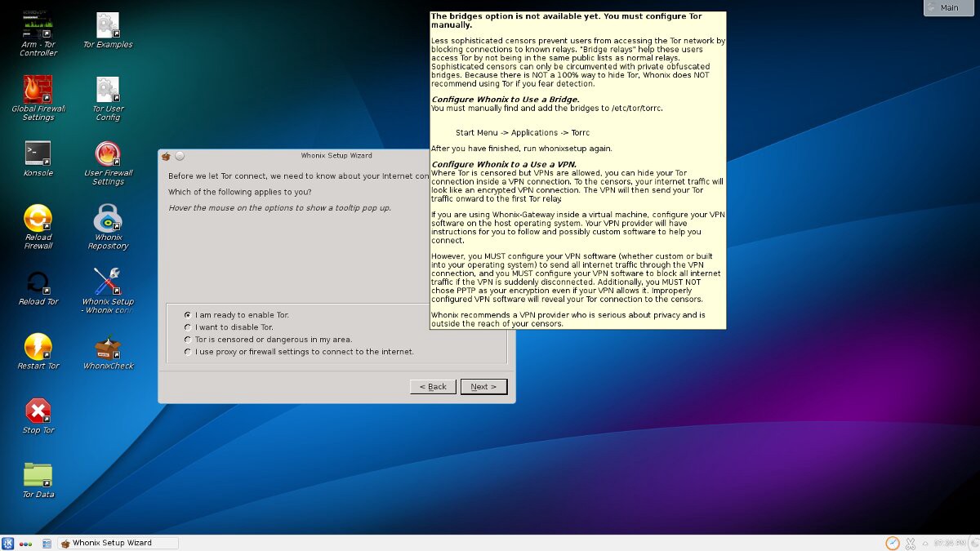This screenshot has height=551, width=980.
Task: Open the activities icon with three colored dots
Action: (27, 543)
